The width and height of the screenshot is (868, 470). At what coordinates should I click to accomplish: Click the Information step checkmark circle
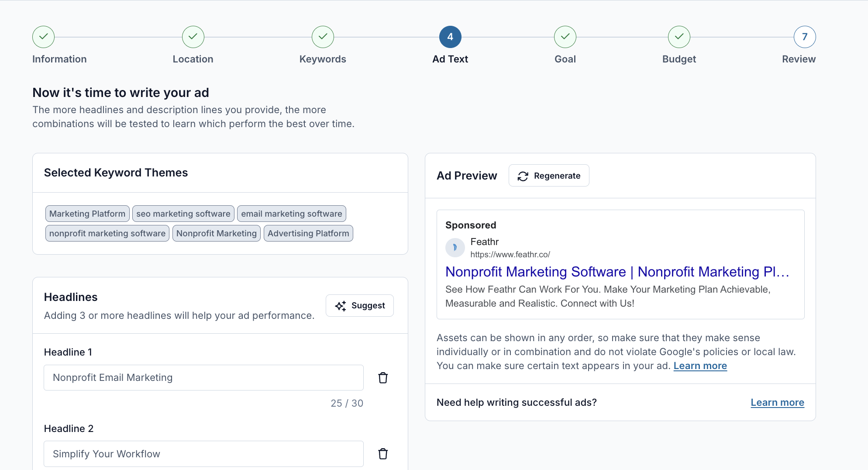point(43,37)
